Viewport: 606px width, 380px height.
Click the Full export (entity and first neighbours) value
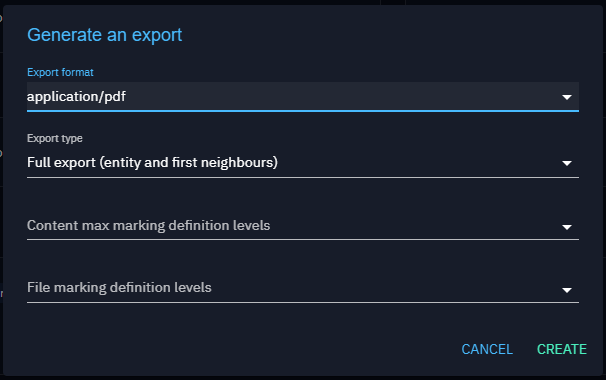click(x=152, y=162)
